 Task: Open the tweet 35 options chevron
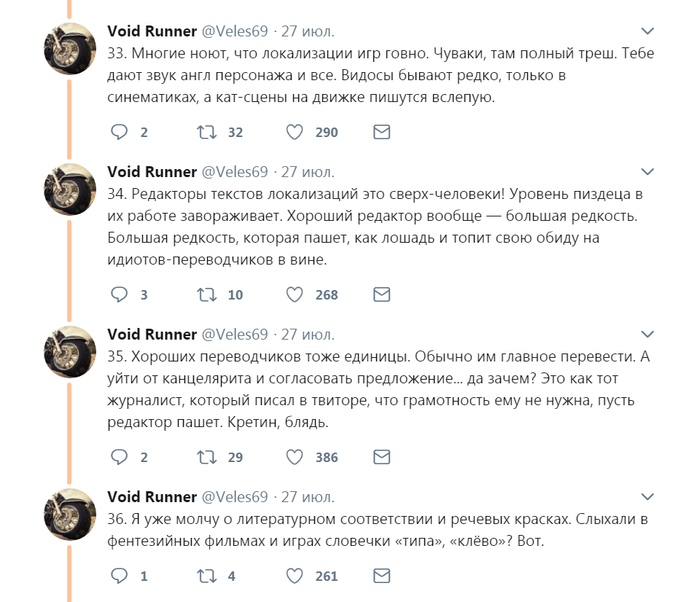648,335
